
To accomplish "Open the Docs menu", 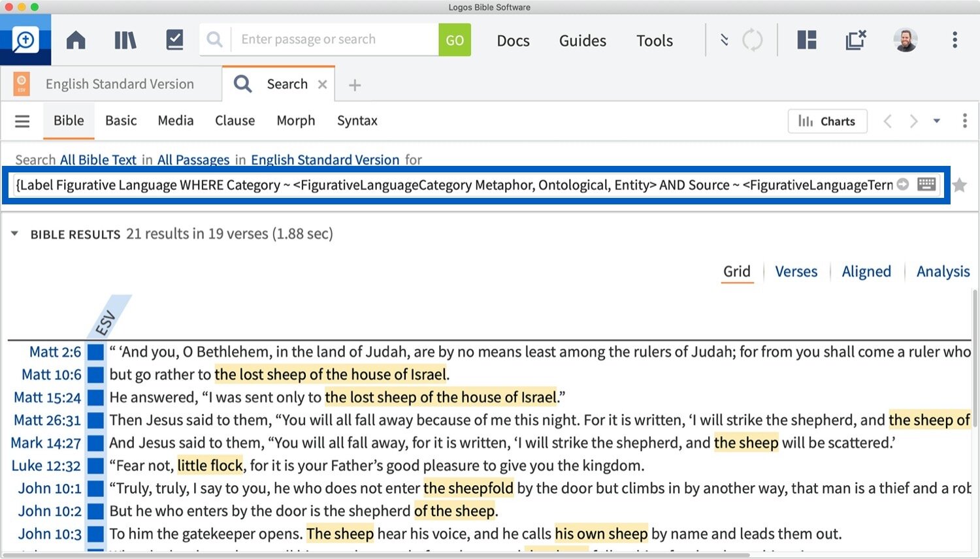I will coord(513,40).
